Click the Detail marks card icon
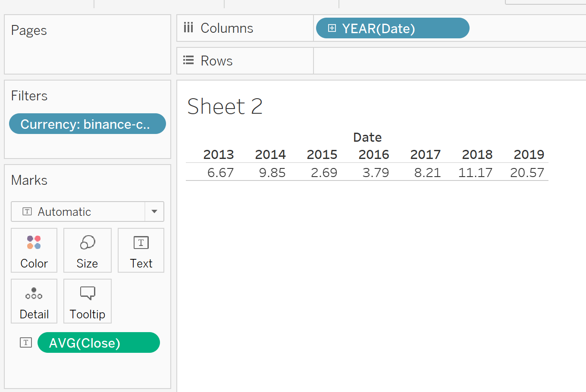Viewport: 586px width, 392px height. (x=34, y=293)
